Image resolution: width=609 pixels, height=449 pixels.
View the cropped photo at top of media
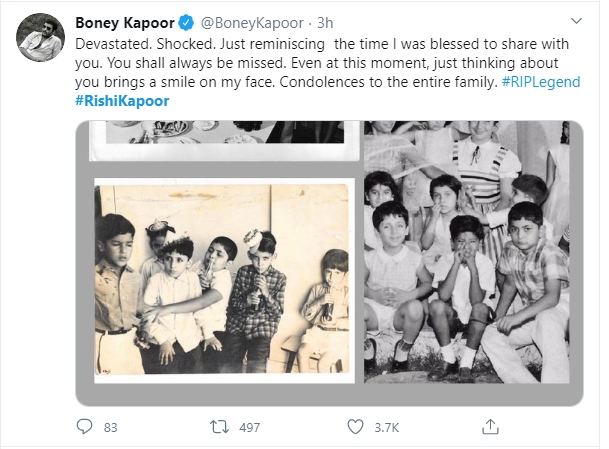click(228, 140)
